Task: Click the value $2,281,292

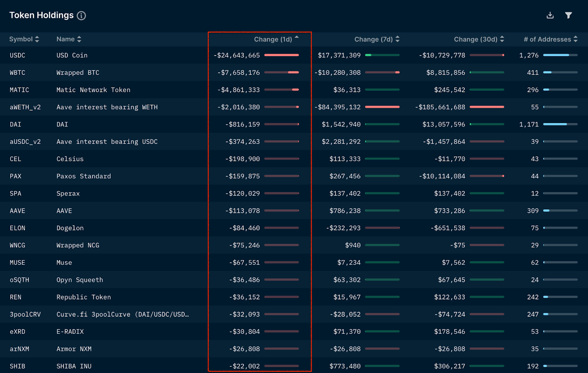Action: (x=341, y=142)
